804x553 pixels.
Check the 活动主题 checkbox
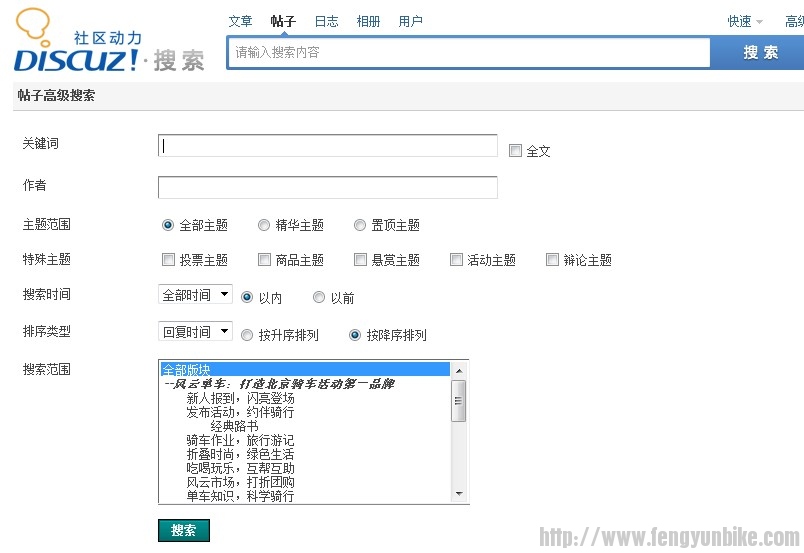456,260
